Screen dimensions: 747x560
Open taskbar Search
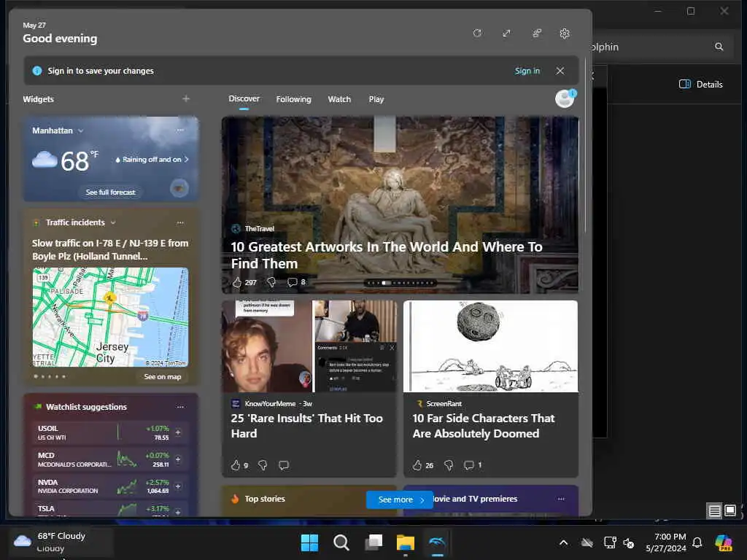[341, 542]
